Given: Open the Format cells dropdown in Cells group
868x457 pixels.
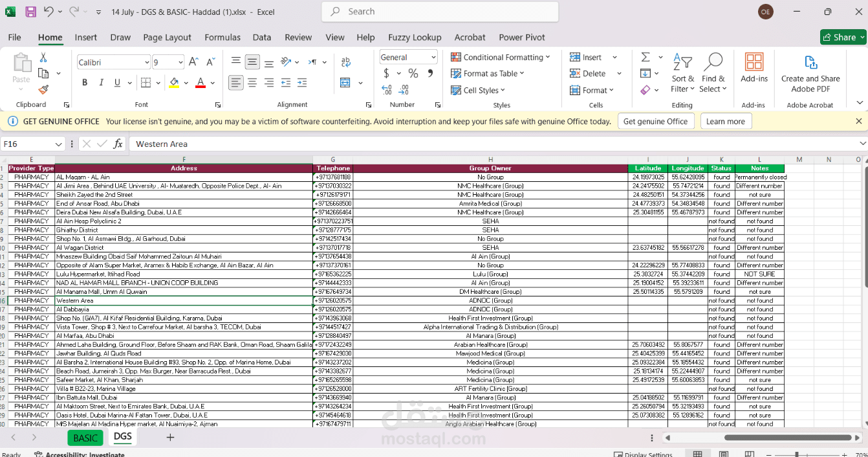Looking at the screenshot, I should click(x=592, y=90).
